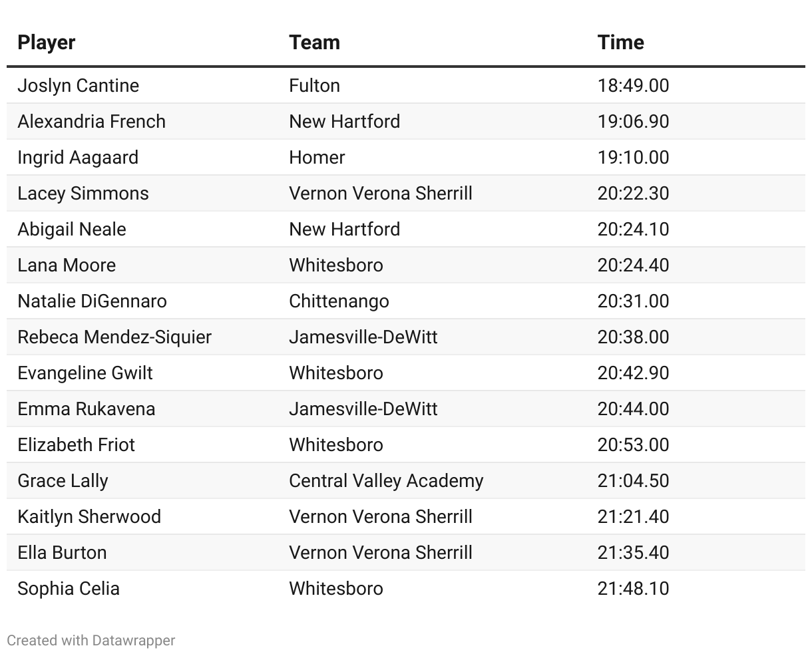Viewport: 812px width, 656px height.
Task: Click Sophia Celia's name
Action: pos(69,589)
